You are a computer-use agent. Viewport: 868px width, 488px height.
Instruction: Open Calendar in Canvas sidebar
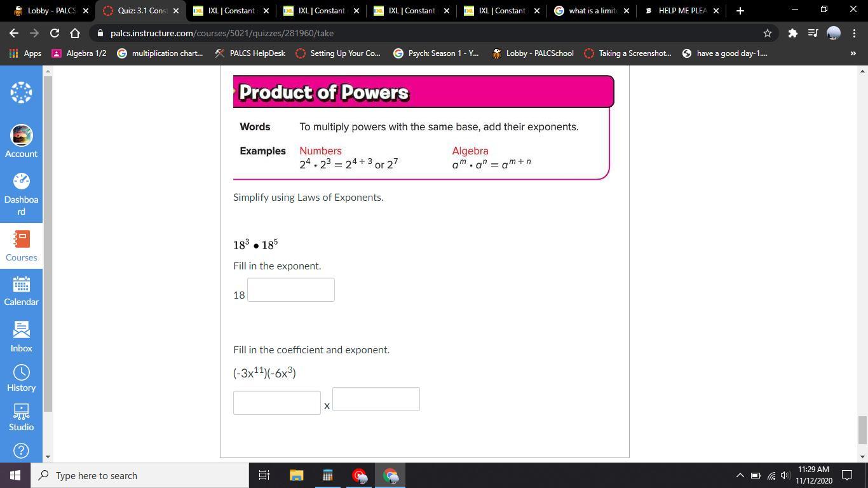21,291
